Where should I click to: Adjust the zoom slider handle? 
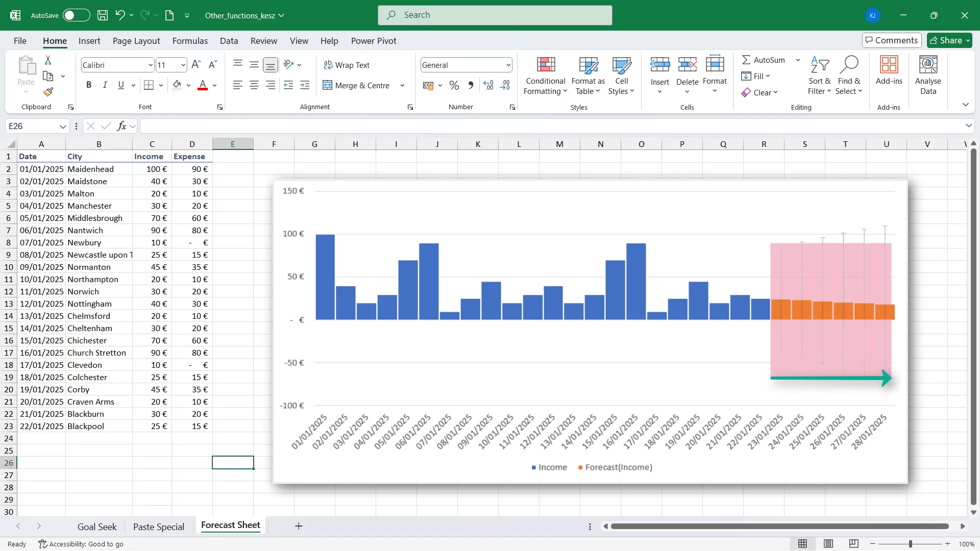910,544
